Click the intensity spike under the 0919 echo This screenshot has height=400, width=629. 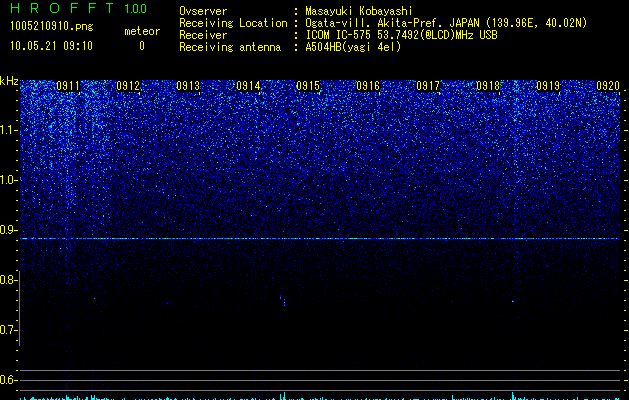pos(513,396)
